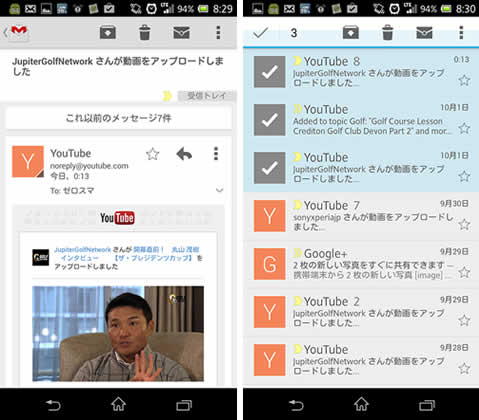Tap the recent apps button on right phone
The height and width of the screenshot is (420, 479).
point(427,405)
